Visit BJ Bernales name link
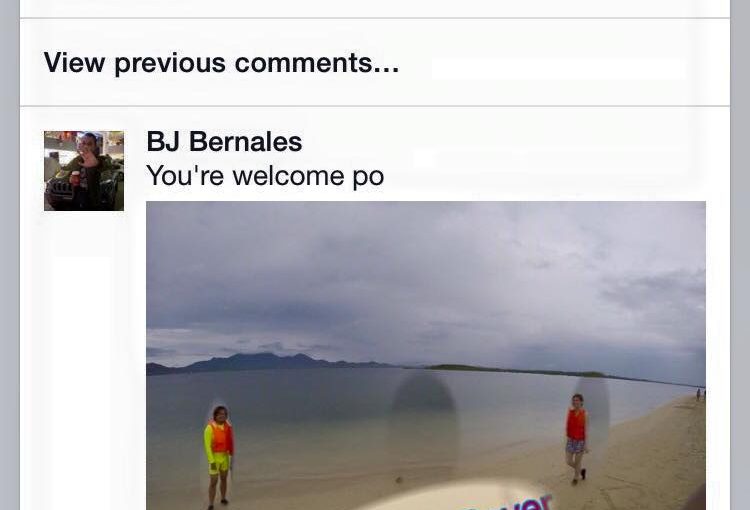This screenshot has width=750, height=510. click(x=224, y=142)
